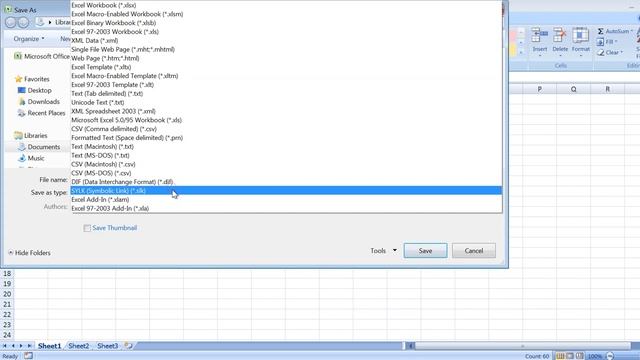This screenshot has height=360, width=640.
Task: Open Microsoft Office Excel in sidebar
Action: pos(42,56)
